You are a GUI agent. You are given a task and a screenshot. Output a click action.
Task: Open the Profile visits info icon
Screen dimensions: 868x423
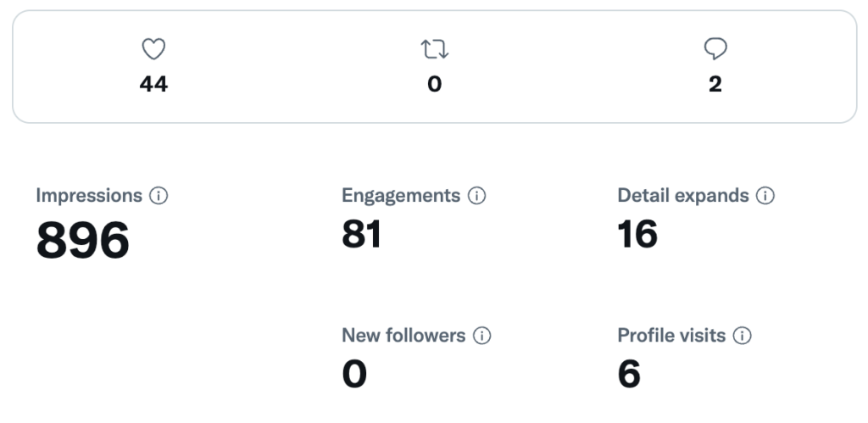point(742,336)
